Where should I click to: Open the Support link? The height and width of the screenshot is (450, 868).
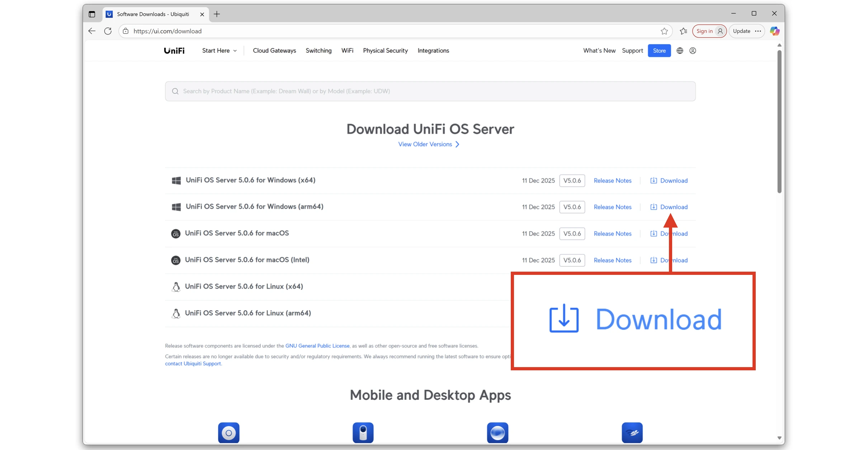tap(632, 51)
